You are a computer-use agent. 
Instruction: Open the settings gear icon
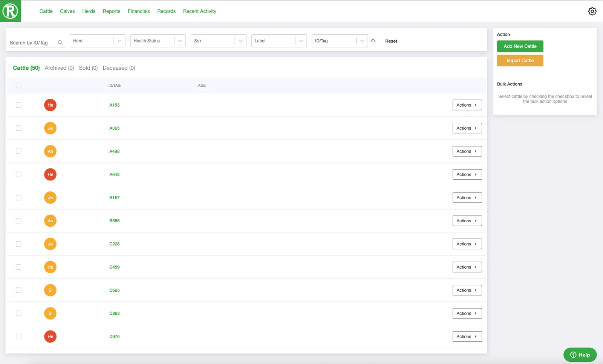592,11
